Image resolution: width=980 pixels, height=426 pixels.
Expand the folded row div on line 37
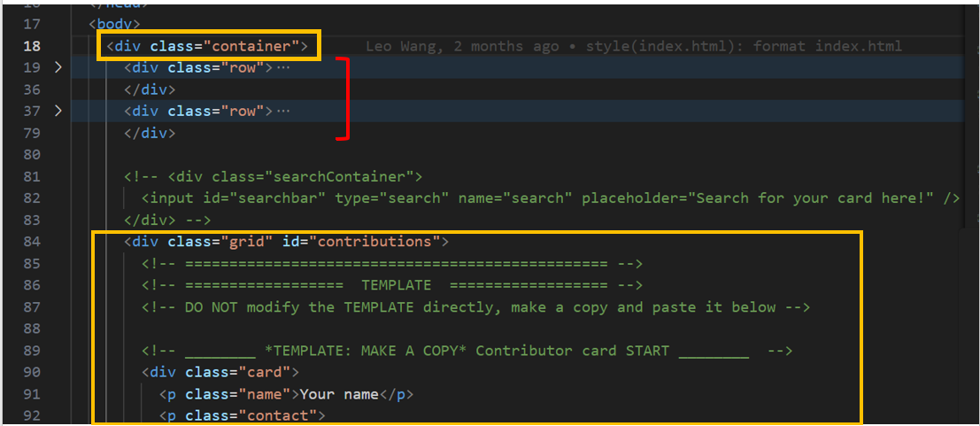pos(58,112)
